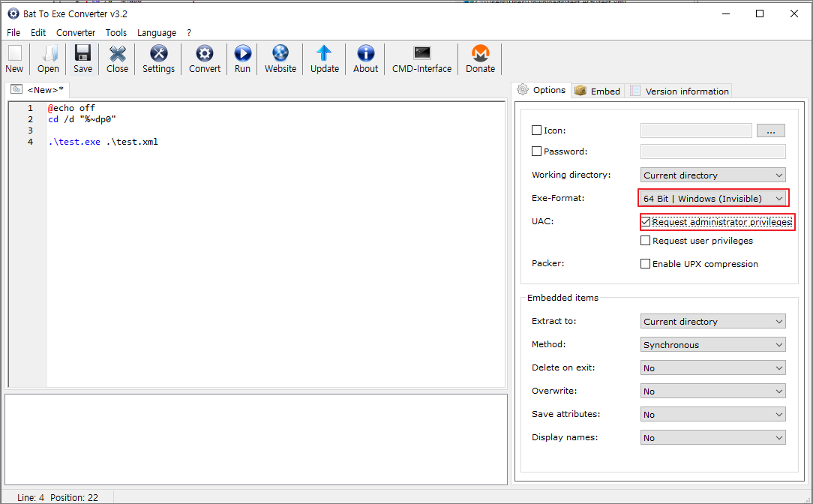Viewport: 813px width, 504px height.
Task: Uncheck Request administrator privileges
Action: point(646,222)
